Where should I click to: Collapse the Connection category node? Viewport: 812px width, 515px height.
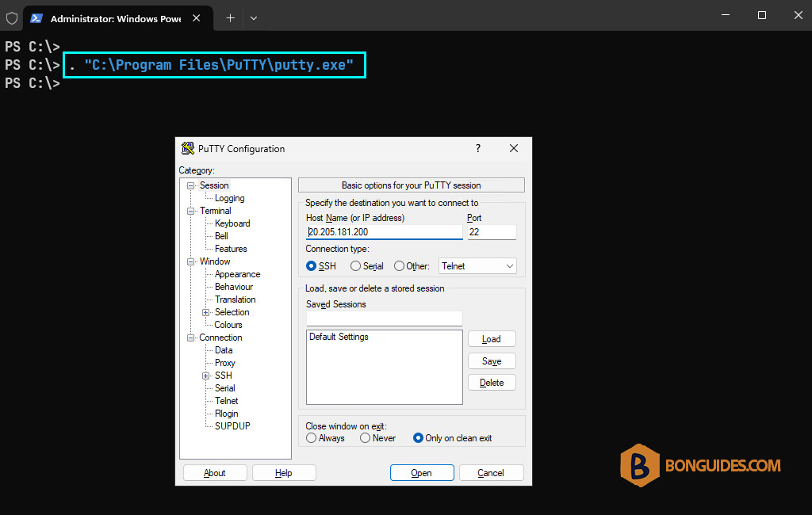click(190, 338)
